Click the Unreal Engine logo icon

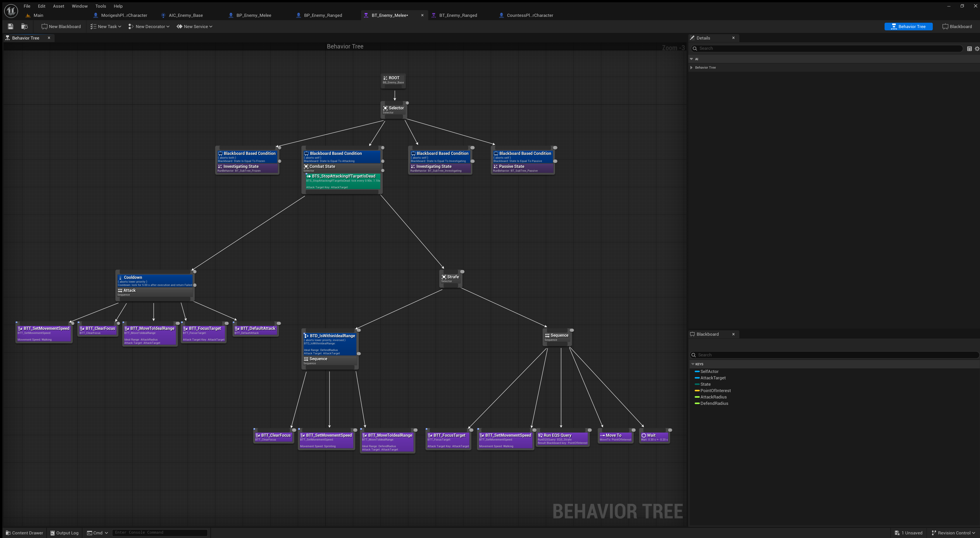(11, 11)
